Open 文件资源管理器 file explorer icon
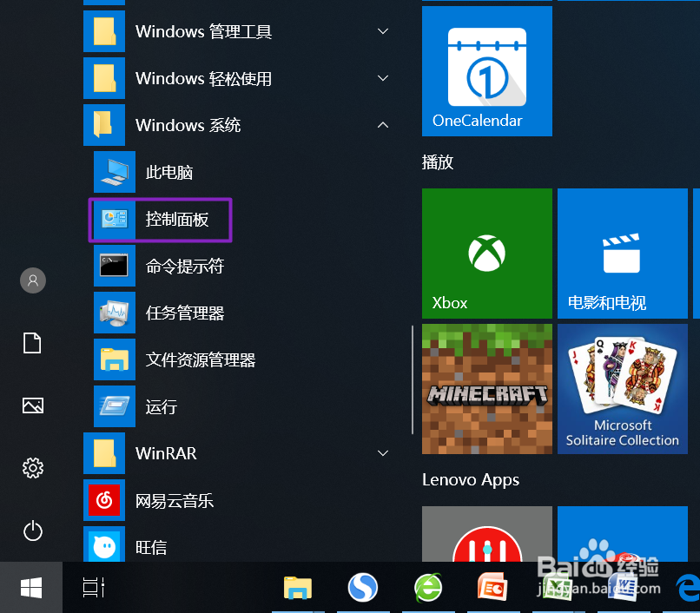This screenshot has width=700, height=613. 115,359
